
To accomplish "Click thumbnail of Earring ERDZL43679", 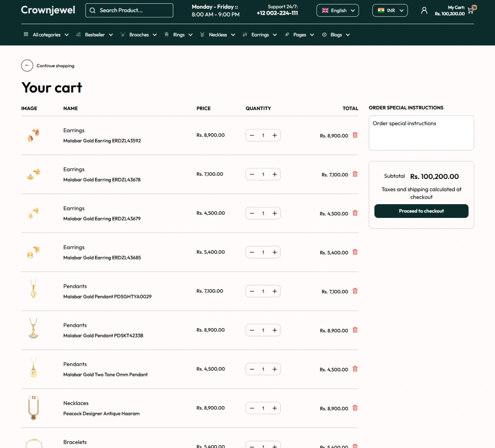I will (33, 213).
